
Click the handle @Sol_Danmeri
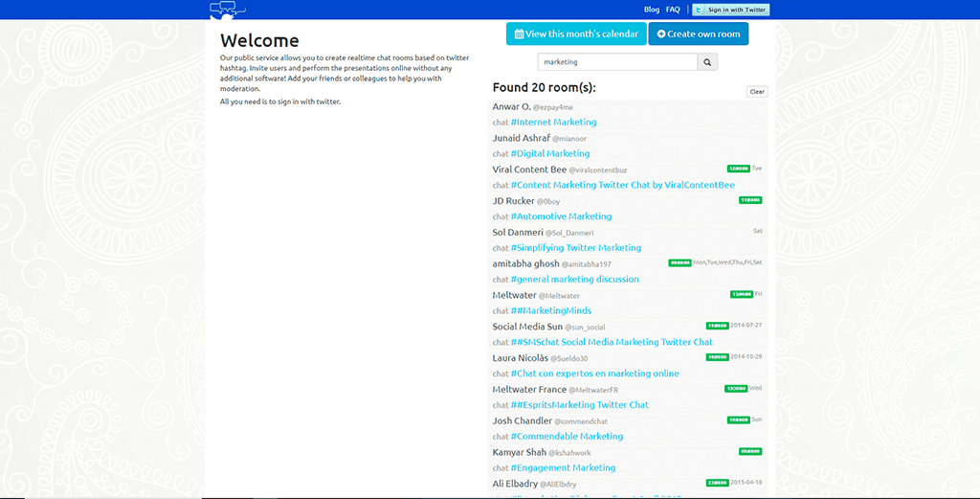[569, 234]
